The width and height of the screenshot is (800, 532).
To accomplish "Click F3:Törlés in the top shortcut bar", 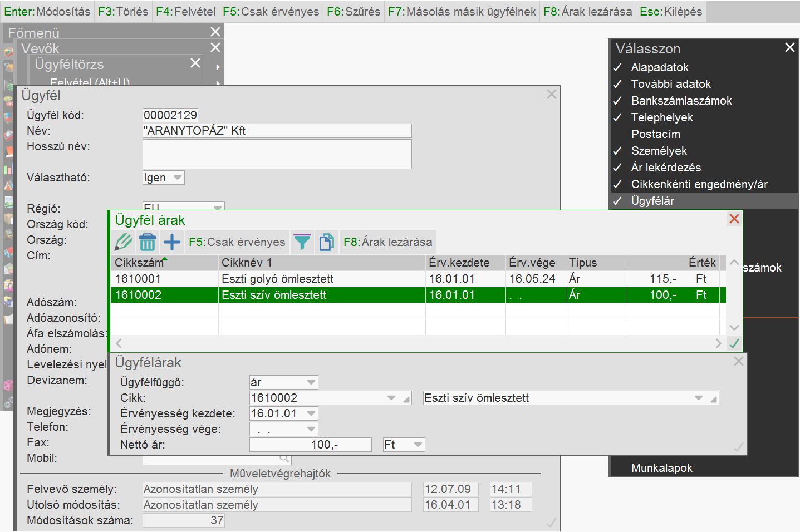I will coord(123,12).
